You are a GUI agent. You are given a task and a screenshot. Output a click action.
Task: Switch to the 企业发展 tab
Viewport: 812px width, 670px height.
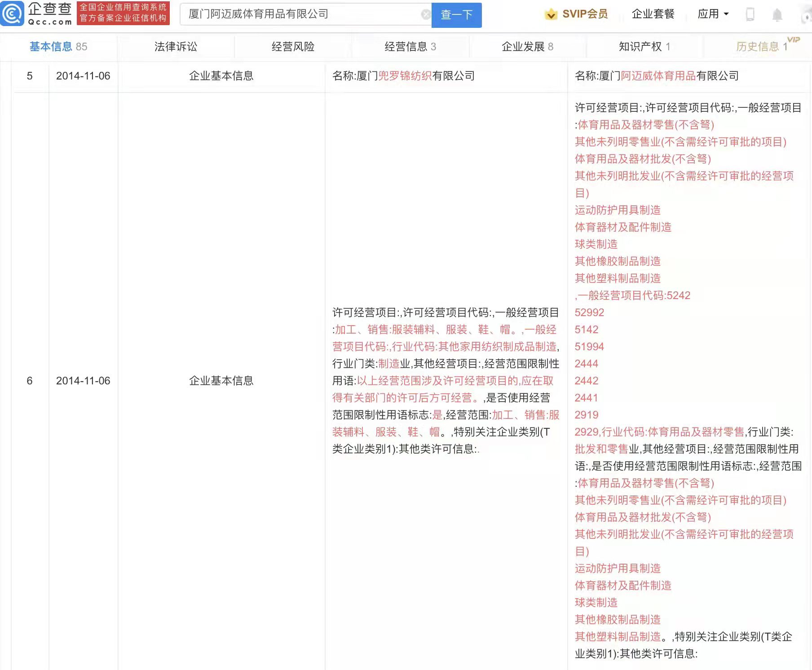tap(527, 47)
